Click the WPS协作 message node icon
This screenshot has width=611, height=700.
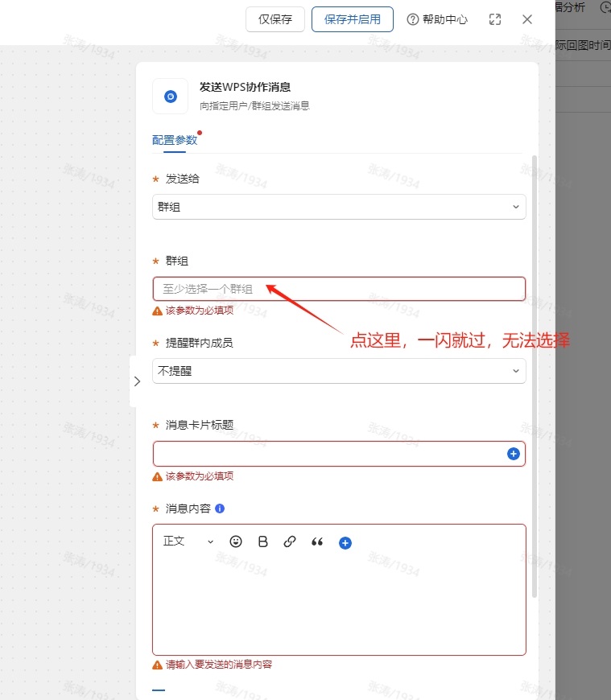[x=171, y=96]
